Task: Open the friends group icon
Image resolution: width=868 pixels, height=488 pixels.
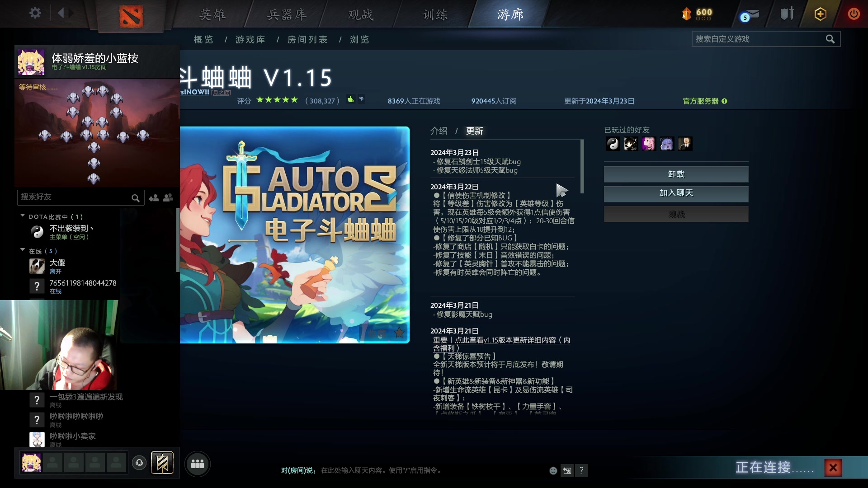Action: tap(168, 197)
